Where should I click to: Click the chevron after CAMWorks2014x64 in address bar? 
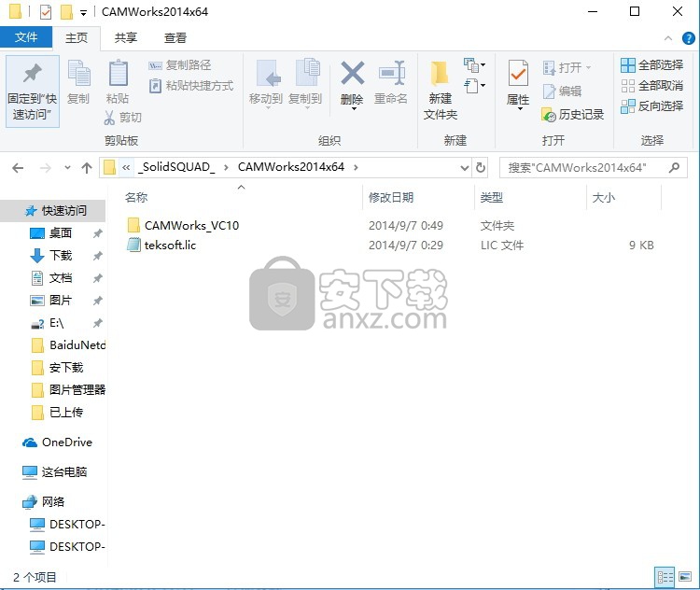coord(356,168)
